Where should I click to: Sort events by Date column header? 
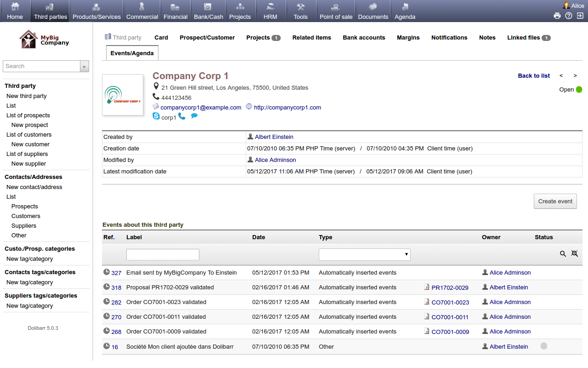pos(259,237)
